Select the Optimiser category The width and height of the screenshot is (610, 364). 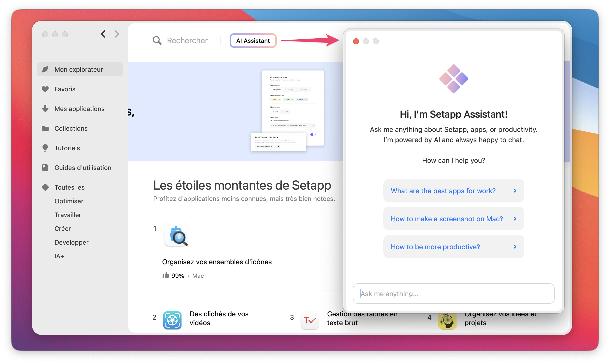[x=69, y=201]
